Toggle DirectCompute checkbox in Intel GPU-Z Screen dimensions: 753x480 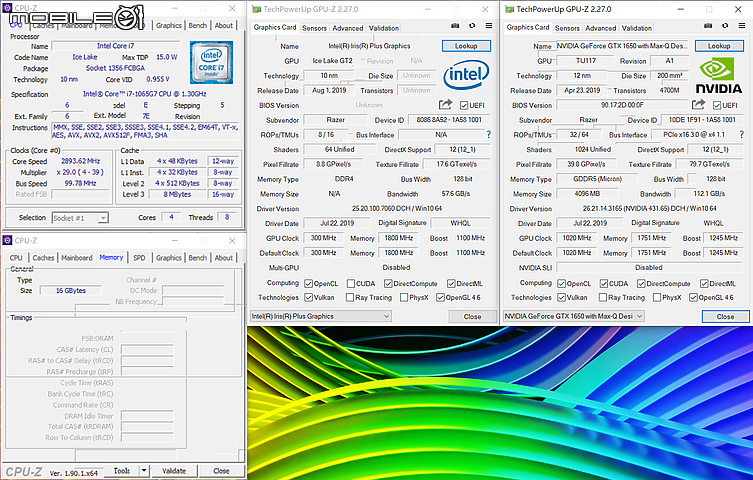click(388, 284)
